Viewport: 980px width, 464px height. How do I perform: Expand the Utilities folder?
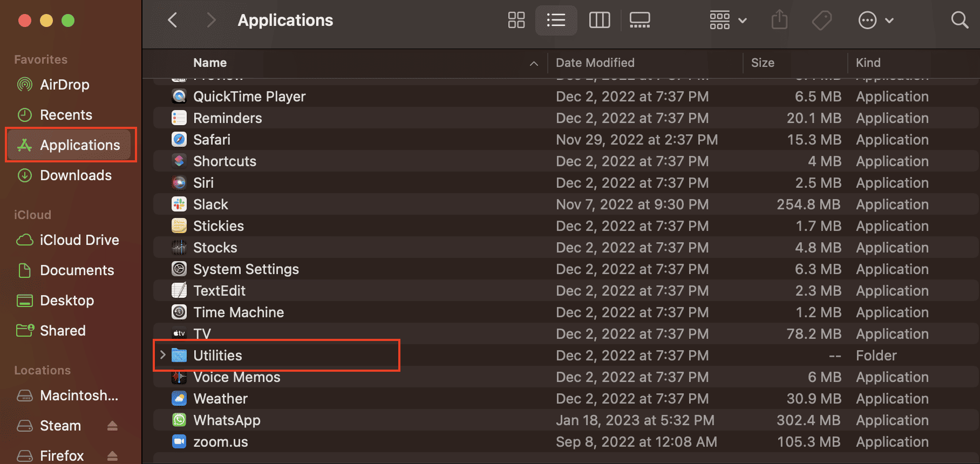[x=162, y=355]
